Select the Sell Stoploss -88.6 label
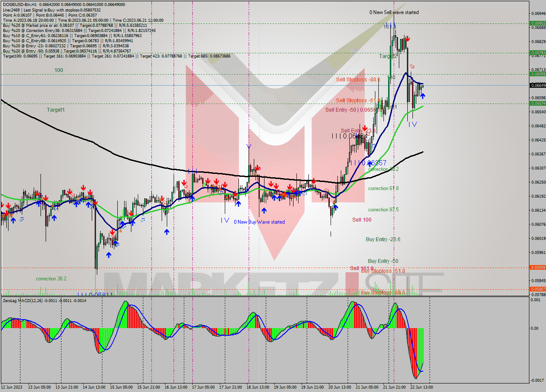The width and height of the screenshot is (546, 392). pyautogui.click(x=358, y=80)
